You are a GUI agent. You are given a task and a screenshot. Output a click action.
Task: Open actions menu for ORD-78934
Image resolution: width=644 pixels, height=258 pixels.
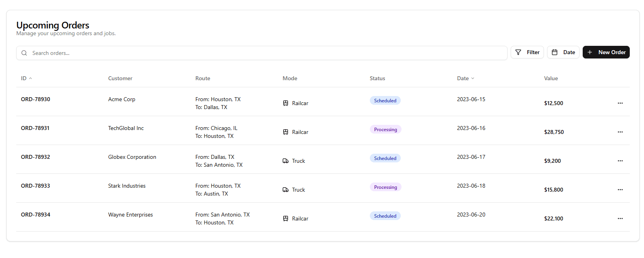(x=620, y=218)
